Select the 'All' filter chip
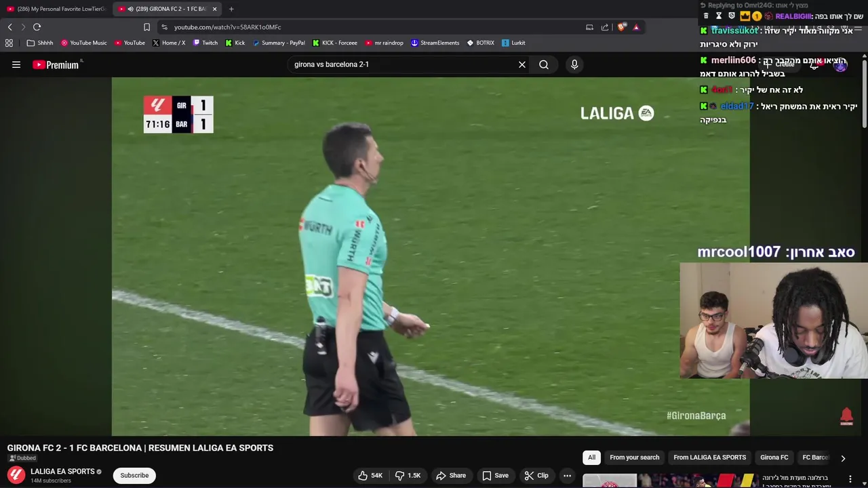The height and width of the screenshot is (488, 868). [591, 457]
